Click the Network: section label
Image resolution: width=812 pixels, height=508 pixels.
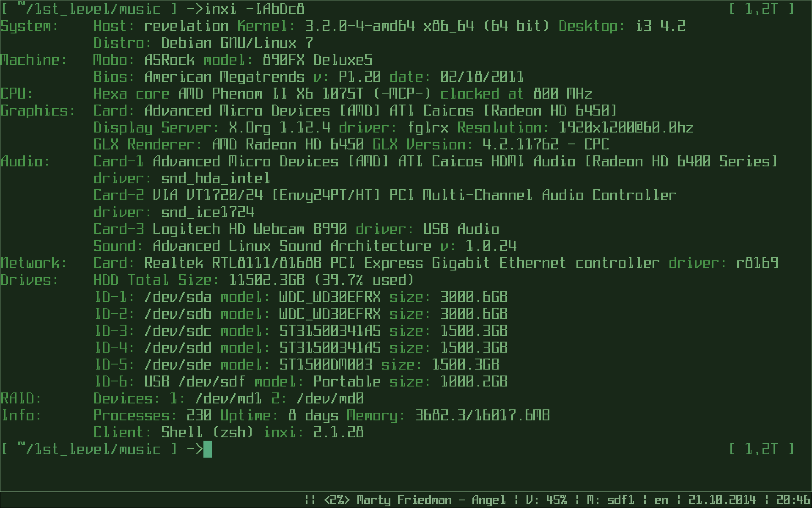click(x=33, y=263)
